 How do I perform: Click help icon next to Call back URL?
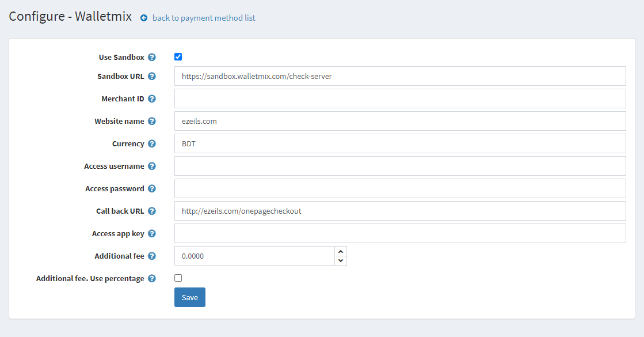point(152,211)
